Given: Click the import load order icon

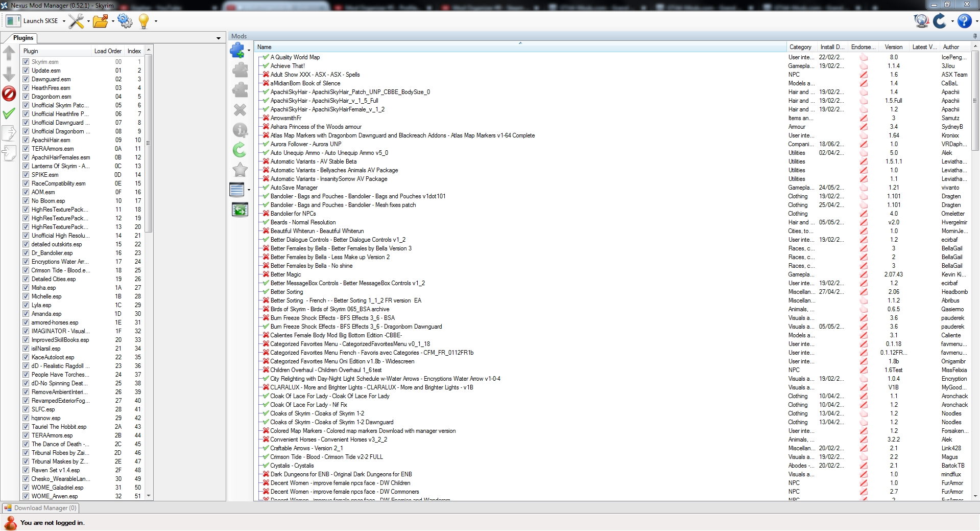Looking at the screenshot, I should [x=9, y=153].
